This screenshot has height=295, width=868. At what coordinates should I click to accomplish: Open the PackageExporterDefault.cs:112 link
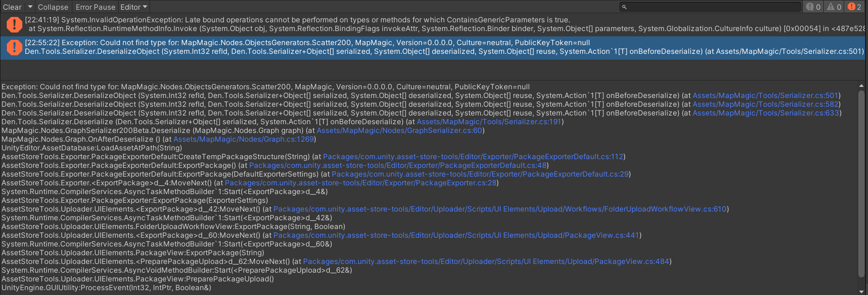pos(473,157)
